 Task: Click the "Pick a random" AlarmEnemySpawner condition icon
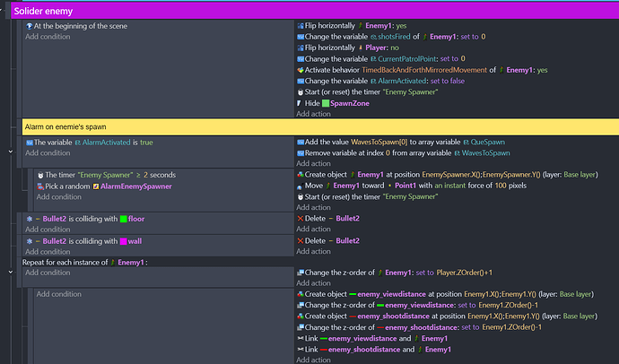click(40, 186)
